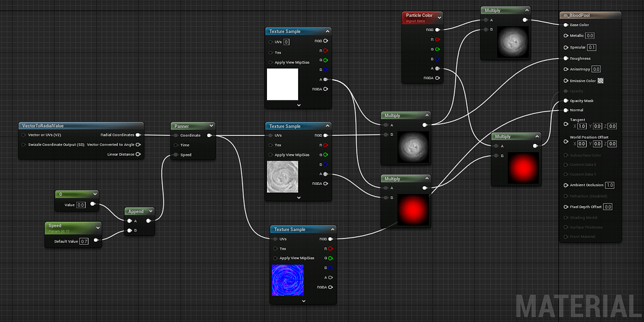
Task: Click Emissive Color input pin
Action: click(x=566, y=81)
